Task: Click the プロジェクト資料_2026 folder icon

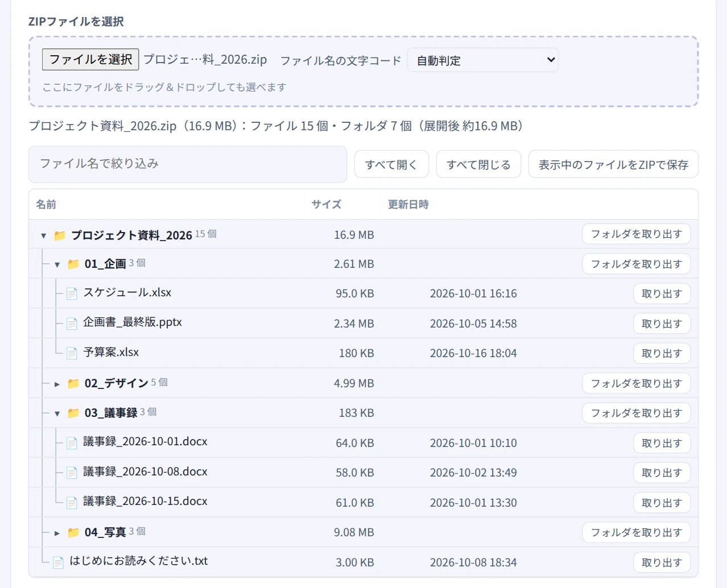Action: pyautogui.click(x=60, y=235)
